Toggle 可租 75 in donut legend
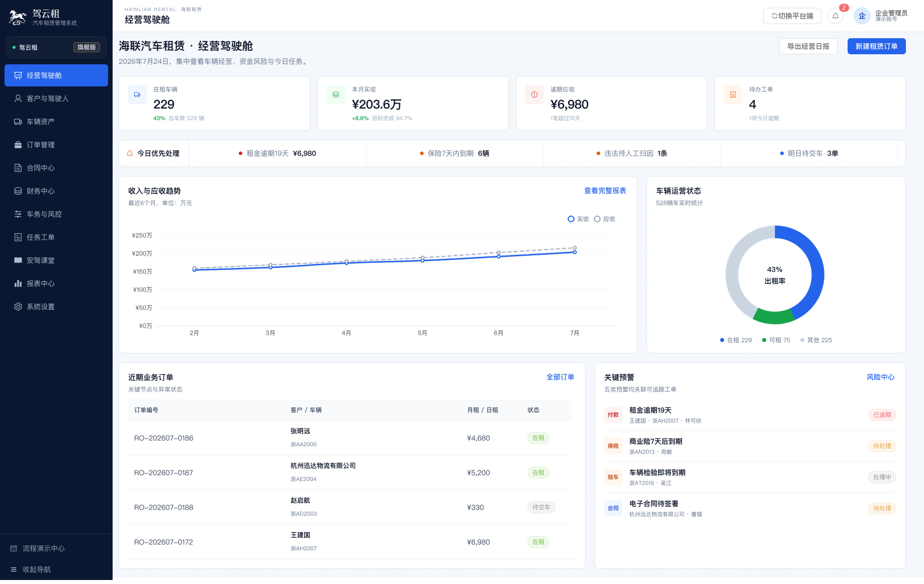Image resolution: width=924 pixels, height=584 pixels. [x=776, y=340]
